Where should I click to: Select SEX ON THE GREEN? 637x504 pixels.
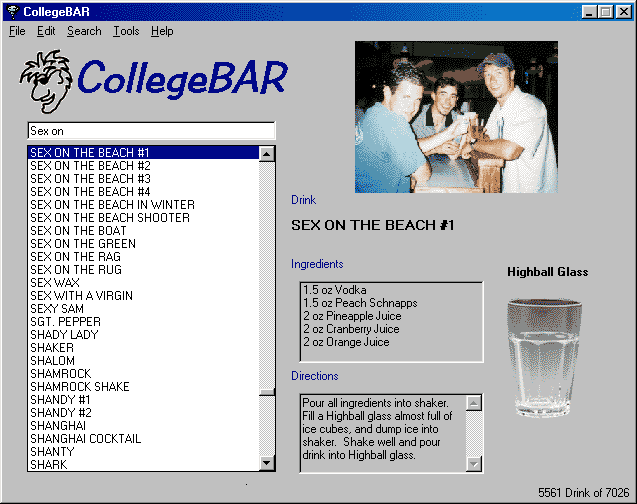[143, 244]
